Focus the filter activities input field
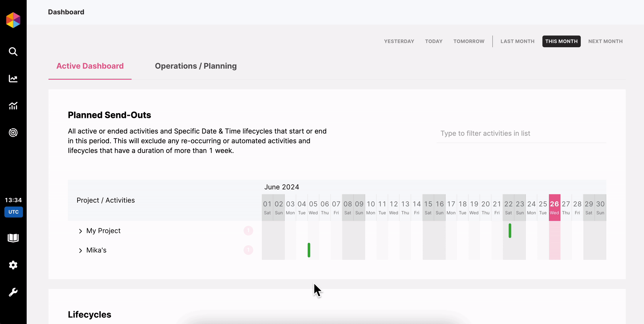Viewport: 644px width, 324px height. tap(521, 133)
